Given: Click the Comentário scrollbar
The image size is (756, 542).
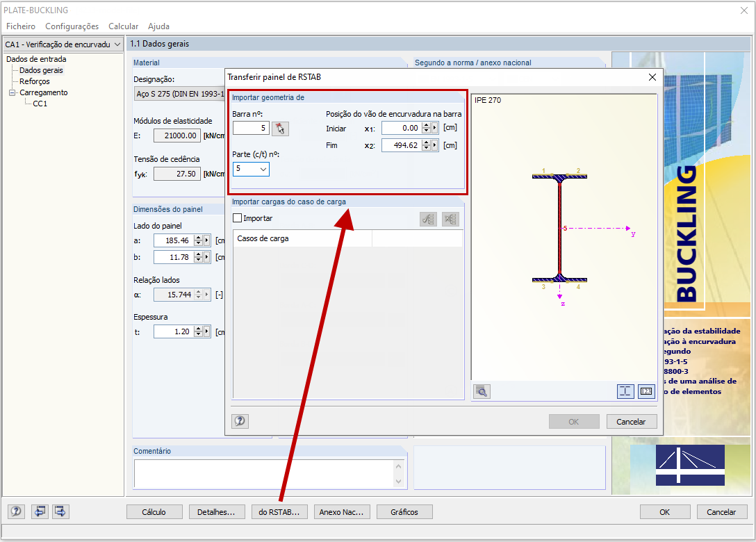Looking at the screenshot, I should [398, 473].
